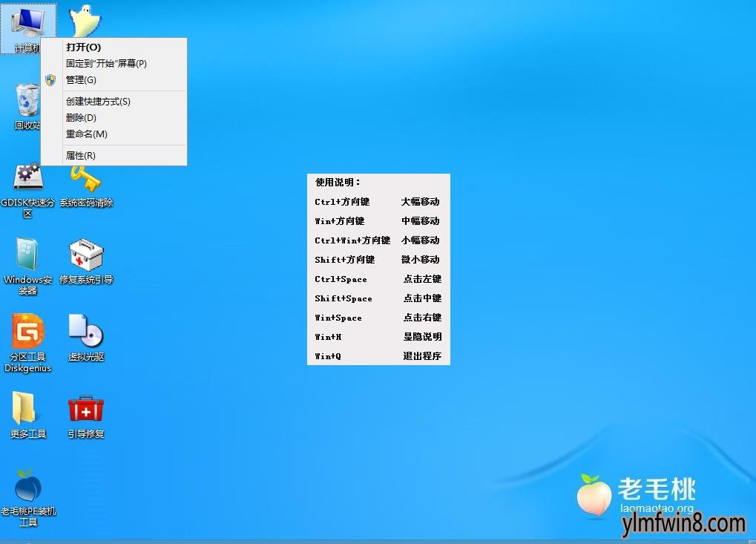This screenshot has width=756, height=544.
Task: Click the Win+Space 点击右键 line
Action: tap(378, 318)
